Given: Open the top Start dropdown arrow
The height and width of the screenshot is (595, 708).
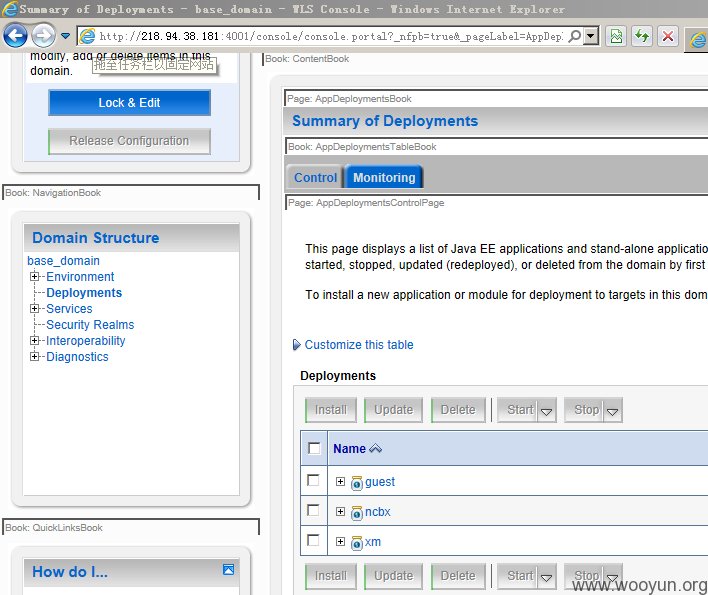Looking at the screenshot, I should click(x=546, y=411).
